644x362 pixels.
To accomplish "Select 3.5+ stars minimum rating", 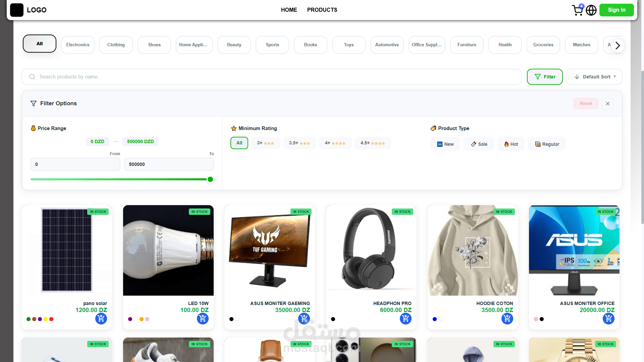I will pos(300,143).
